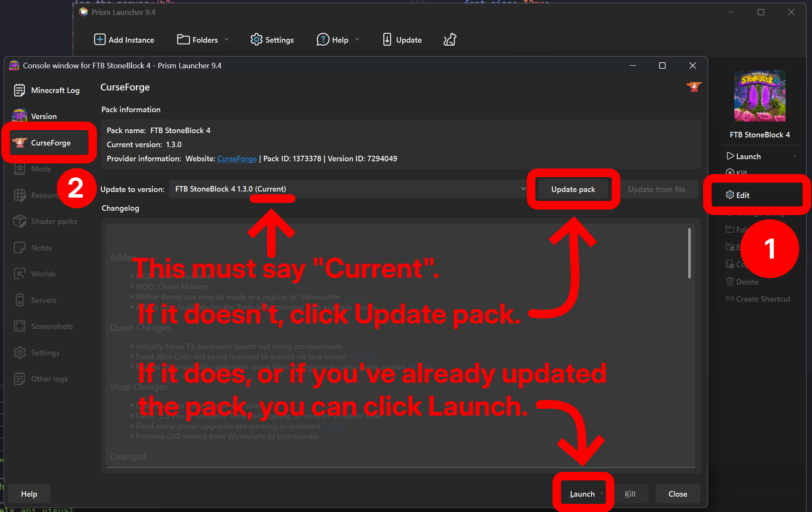
Task: Open the Notes page
Action: click(x=41, y=248)
